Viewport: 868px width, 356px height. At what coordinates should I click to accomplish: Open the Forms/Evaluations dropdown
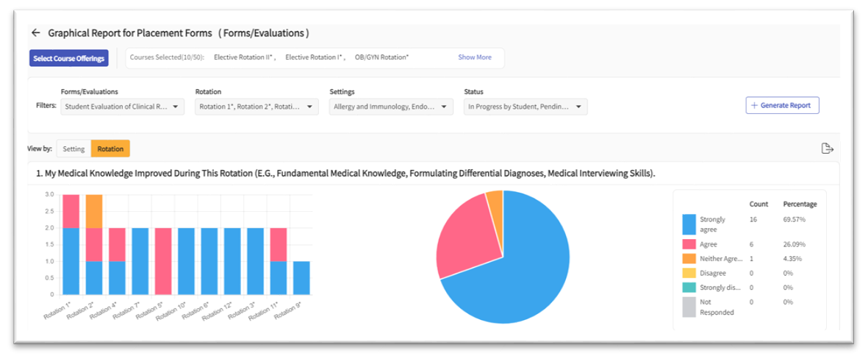coord(122,107)
